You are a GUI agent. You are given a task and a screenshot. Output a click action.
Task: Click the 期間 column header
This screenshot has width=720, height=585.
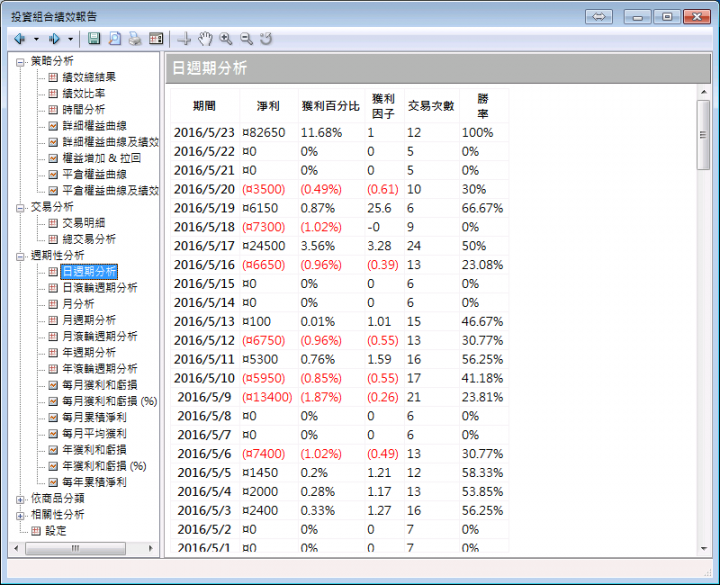click(204, 106)
